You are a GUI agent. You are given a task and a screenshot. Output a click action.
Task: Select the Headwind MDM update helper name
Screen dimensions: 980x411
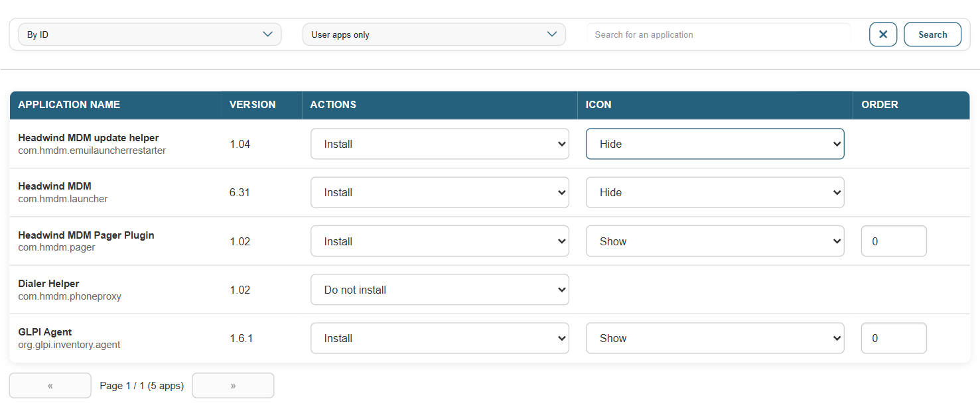click(x=88, y=138)
